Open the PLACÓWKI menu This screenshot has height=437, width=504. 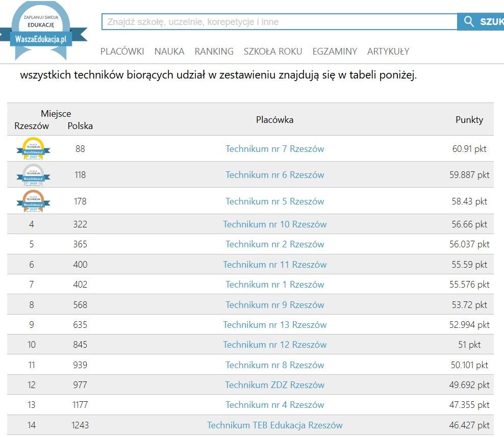122,52
